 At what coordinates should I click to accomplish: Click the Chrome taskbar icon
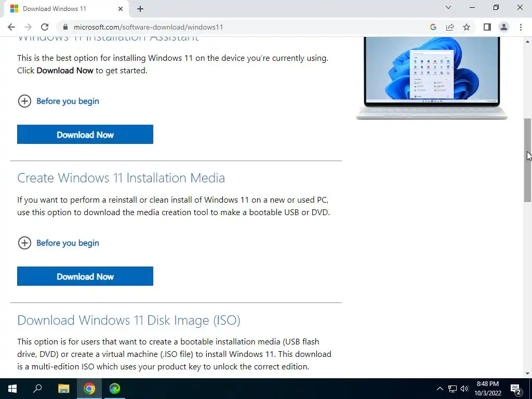pyautogui.click(x=89, y=389)
